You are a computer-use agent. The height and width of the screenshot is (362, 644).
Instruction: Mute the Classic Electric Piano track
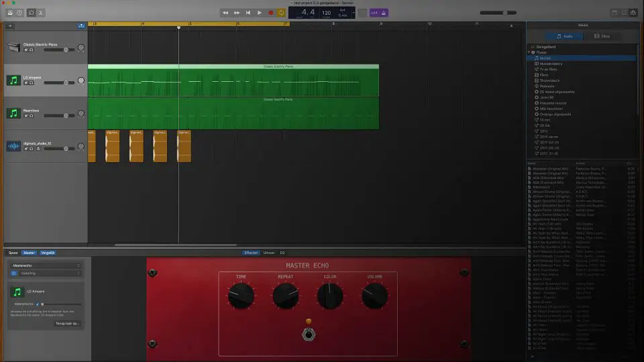[x=26, y=50]
